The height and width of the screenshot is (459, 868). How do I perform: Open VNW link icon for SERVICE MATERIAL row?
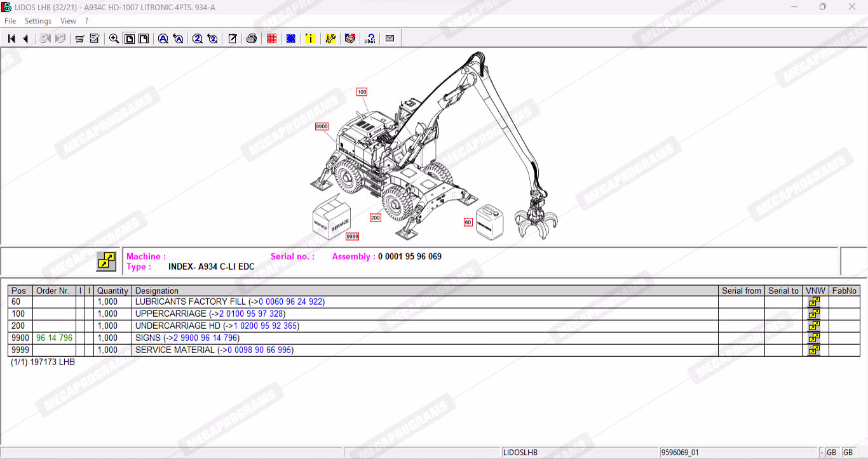pyautogui.click(x=814, y=350)
